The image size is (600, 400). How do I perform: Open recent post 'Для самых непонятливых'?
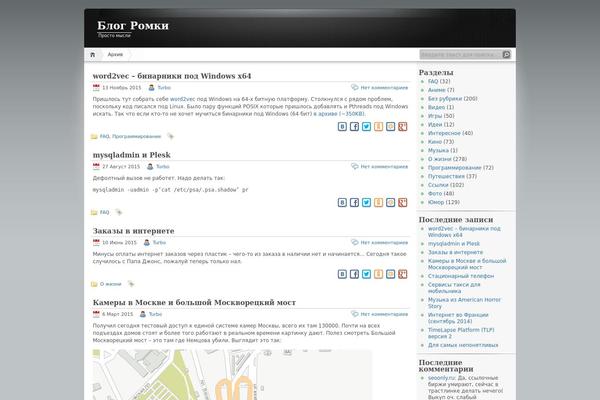click(463, 345)
